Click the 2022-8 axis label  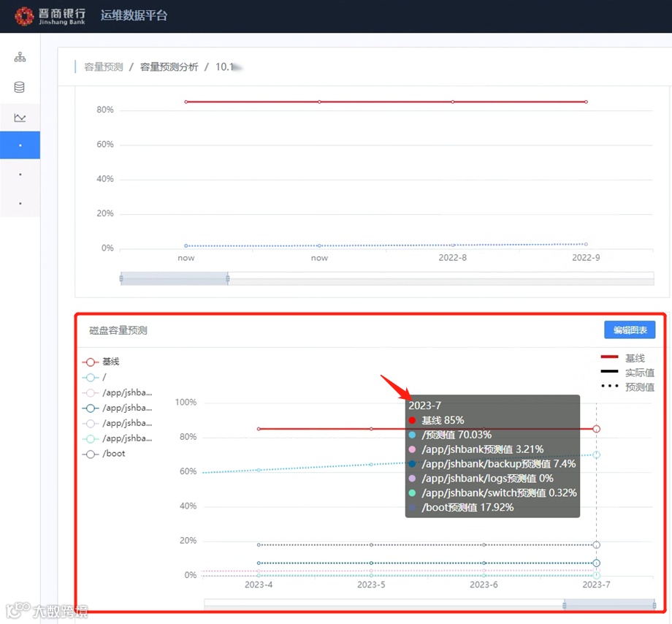[453, 258]
